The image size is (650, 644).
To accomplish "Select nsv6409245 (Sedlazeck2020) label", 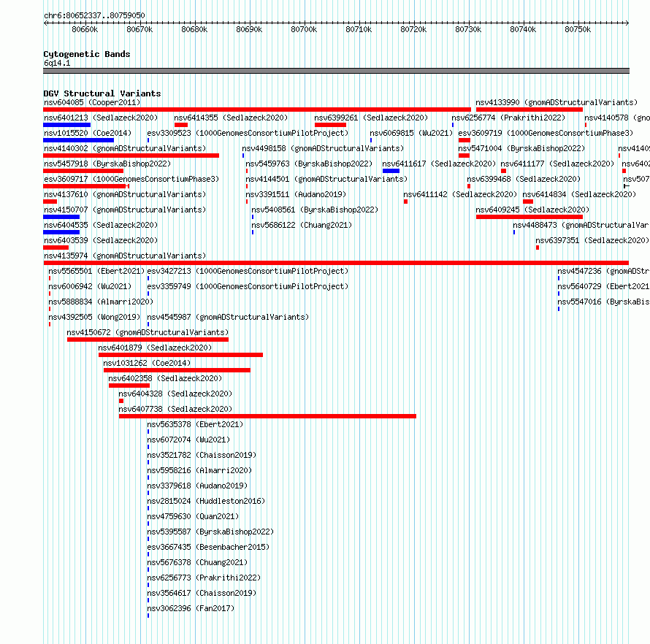I will [x=532, y=210].
